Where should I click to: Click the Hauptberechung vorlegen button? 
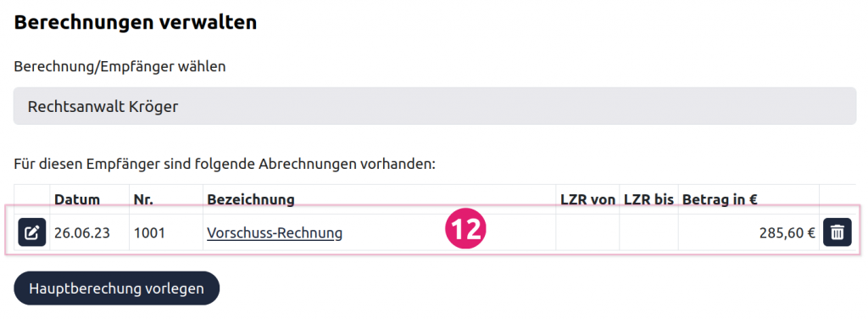click(x=116, y=288)
